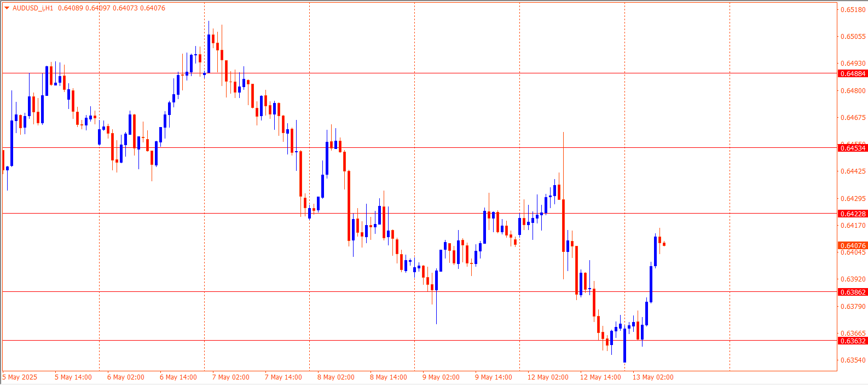868x385 pixels.
Task: Click the red 0.64228 line price label
Action: (853, 214)
